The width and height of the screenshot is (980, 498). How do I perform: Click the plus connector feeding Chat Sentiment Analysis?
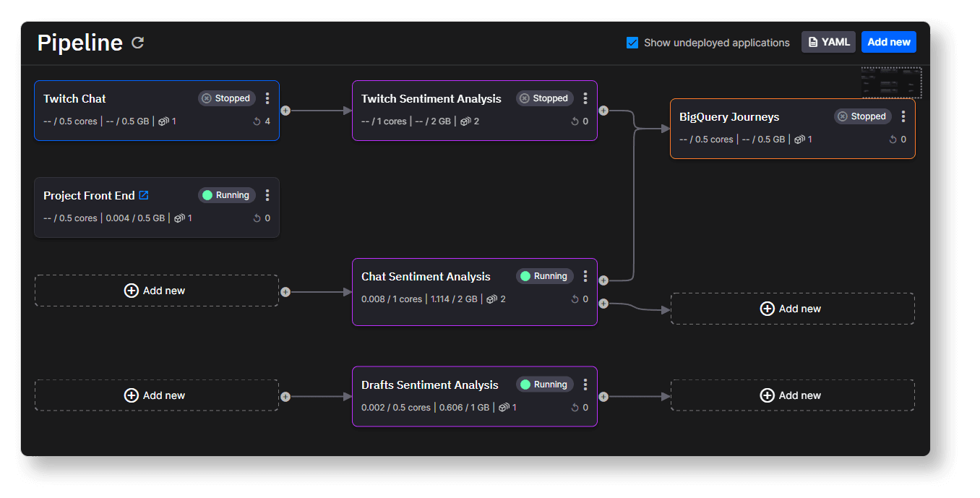click(285, 291)
